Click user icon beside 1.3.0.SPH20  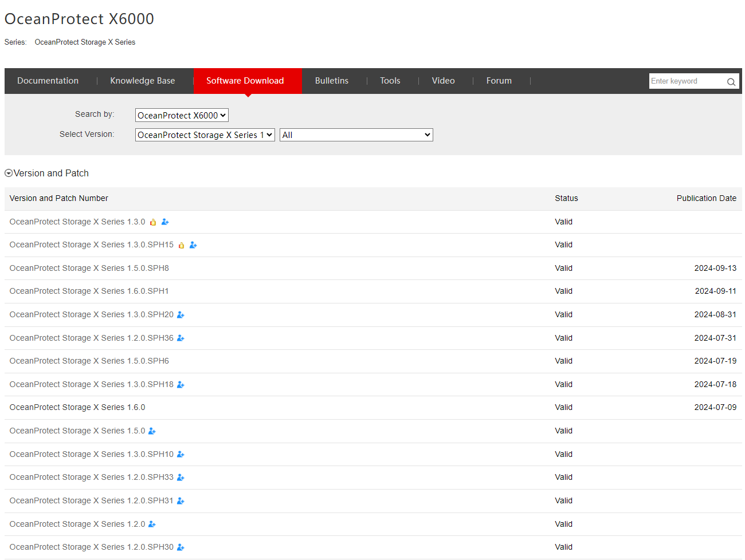coord(181,315)
